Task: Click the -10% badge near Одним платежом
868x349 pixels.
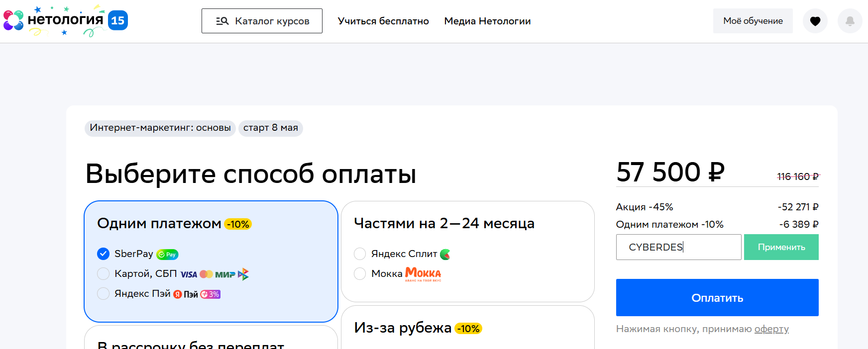Action: click(x=238, y=224)
